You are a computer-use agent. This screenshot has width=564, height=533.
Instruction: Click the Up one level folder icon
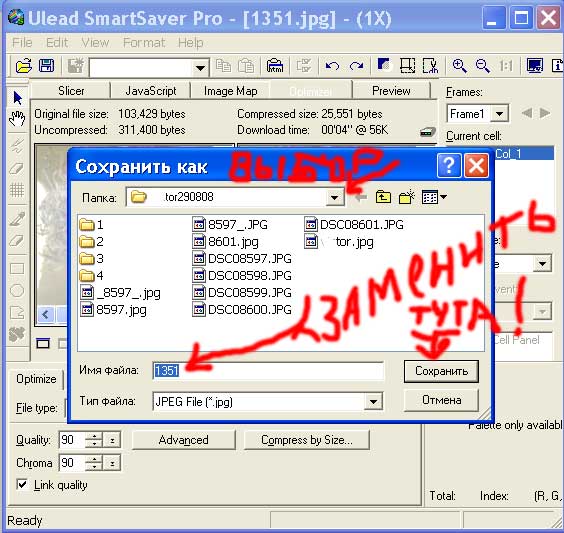coord(383,197)
